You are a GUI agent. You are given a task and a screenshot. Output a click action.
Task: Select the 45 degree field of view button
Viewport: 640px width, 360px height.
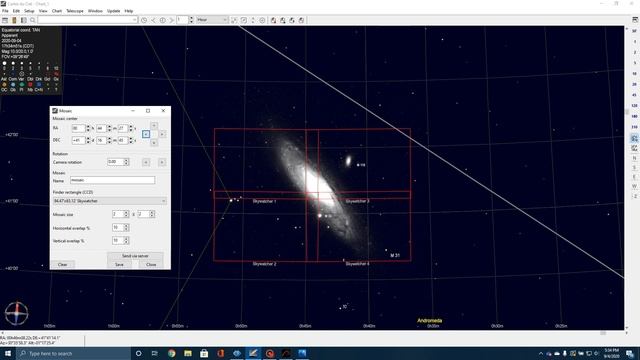pyautogui.click(x=634, y=95)
